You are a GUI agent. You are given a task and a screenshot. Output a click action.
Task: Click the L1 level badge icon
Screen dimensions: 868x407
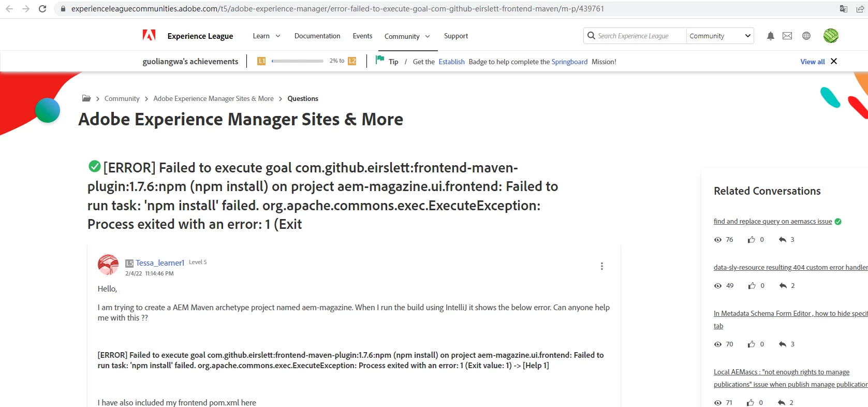[261, 61]
